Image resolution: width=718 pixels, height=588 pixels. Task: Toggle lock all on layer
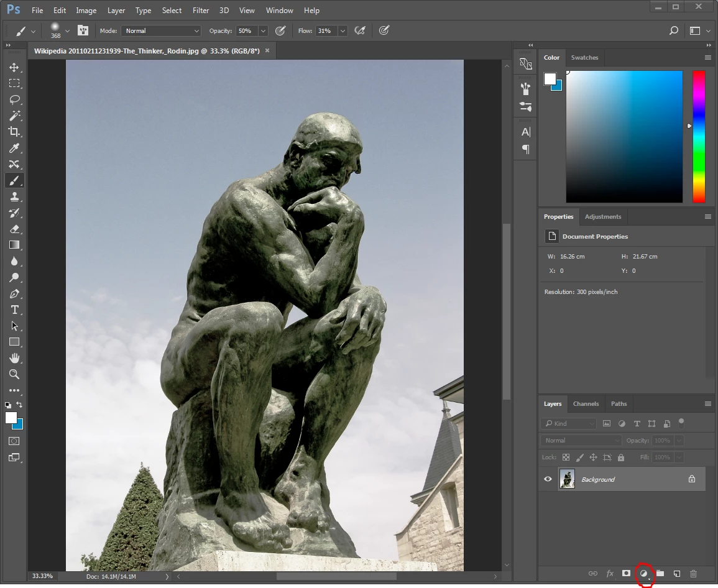point(621,457)
